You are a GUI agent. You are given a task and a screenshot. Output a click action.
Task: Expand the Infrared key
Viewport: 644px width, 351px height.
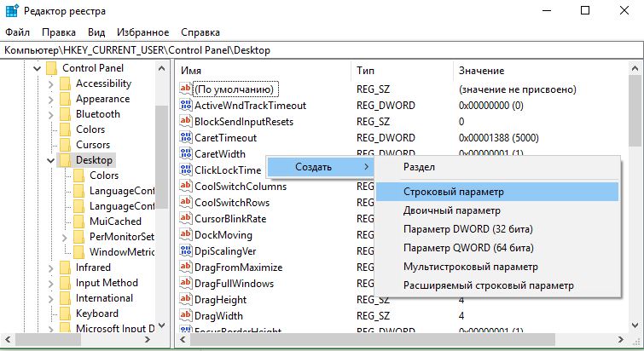pyautogui.click(x=50, y=268)
